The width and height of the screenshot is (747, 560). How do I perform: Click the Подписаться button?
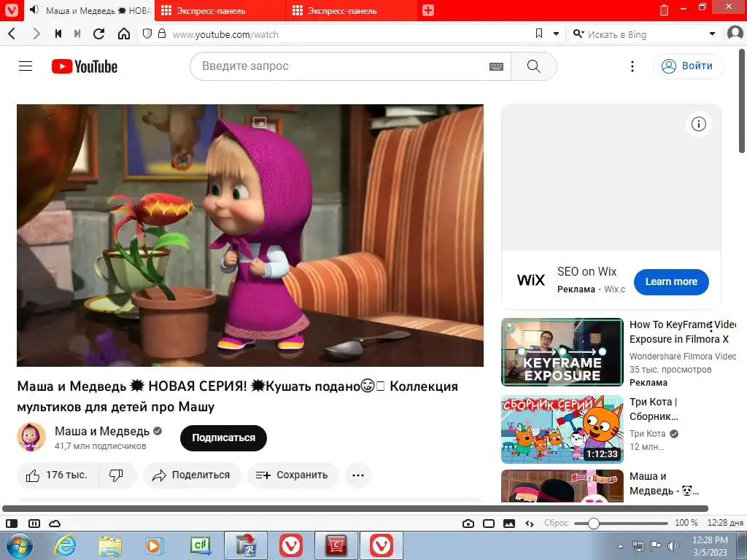tap(223, 437)
